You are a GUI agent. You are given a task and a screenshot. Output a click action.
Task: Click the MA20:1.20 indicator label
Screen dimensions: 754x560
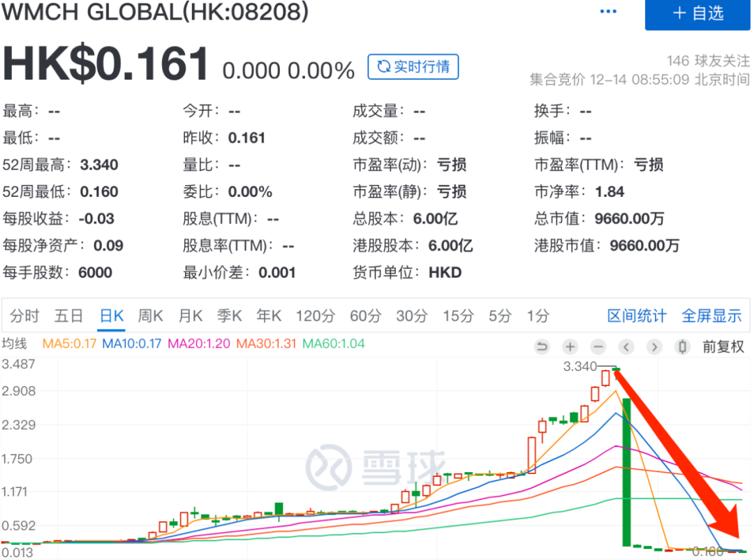[198, 344]
